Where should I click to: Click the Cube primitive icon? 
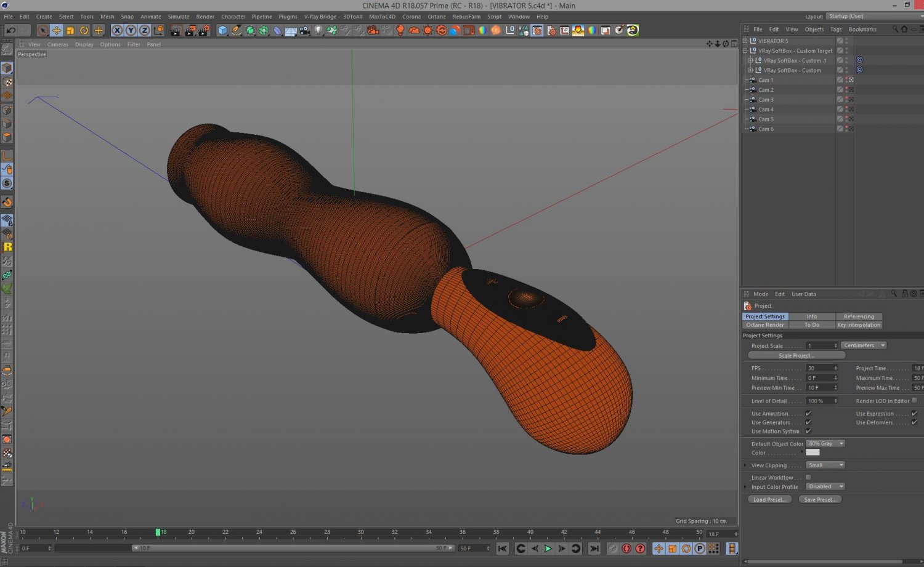point(222,30)
